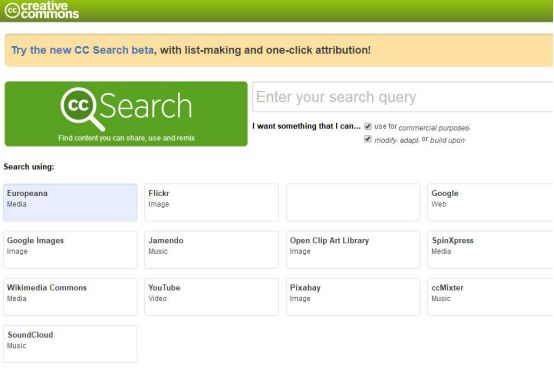Select Open Clip Art Library source

[353, 250]
